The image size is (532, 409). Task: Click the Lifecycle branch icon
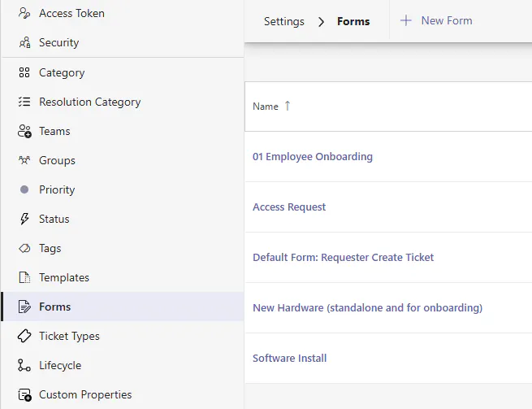(24, 365)
